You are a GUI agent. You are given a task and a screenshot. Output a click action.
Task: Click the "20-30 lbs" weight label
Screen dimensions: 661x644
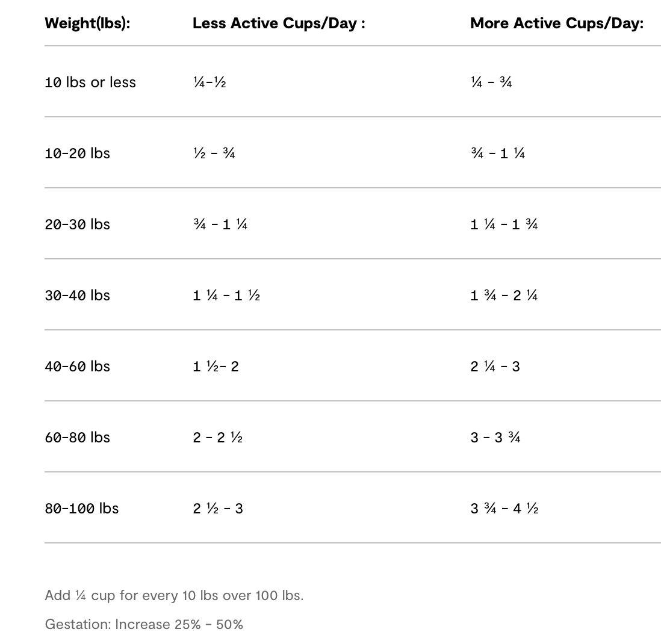pos(77,224)
